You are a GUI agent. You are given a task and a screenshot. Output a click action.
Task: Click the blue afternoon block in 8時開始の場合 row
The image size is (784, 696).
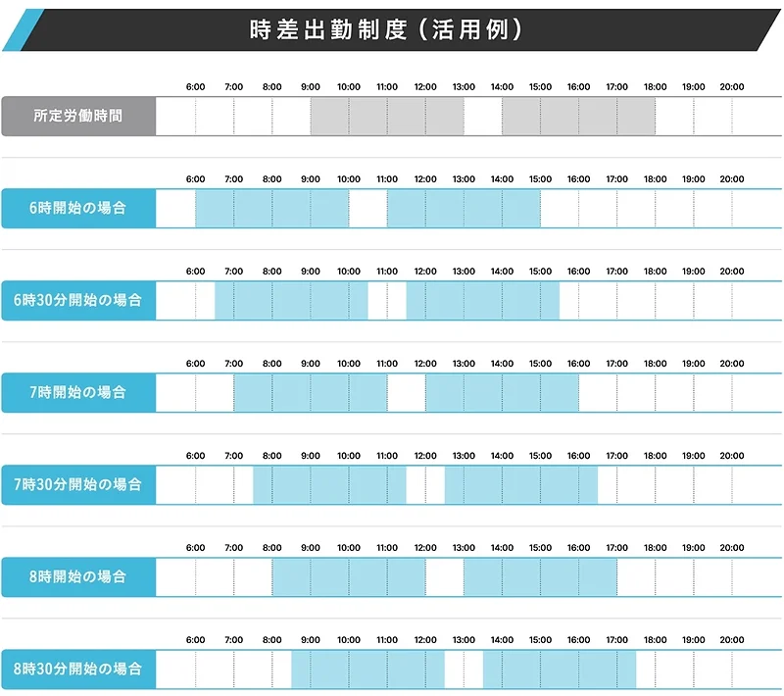tap(541, 577)
